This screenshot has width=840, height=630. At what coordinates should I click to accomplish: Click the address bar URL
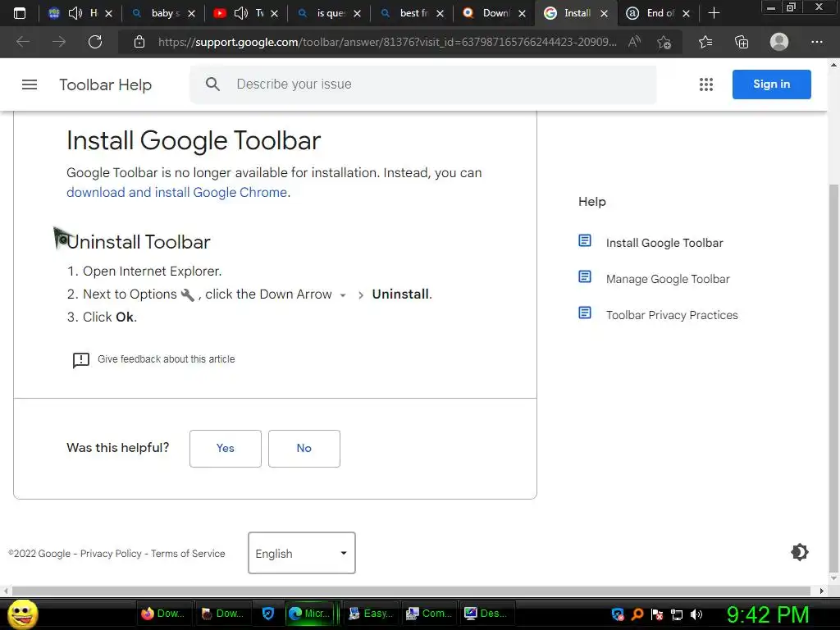(387, 42)
